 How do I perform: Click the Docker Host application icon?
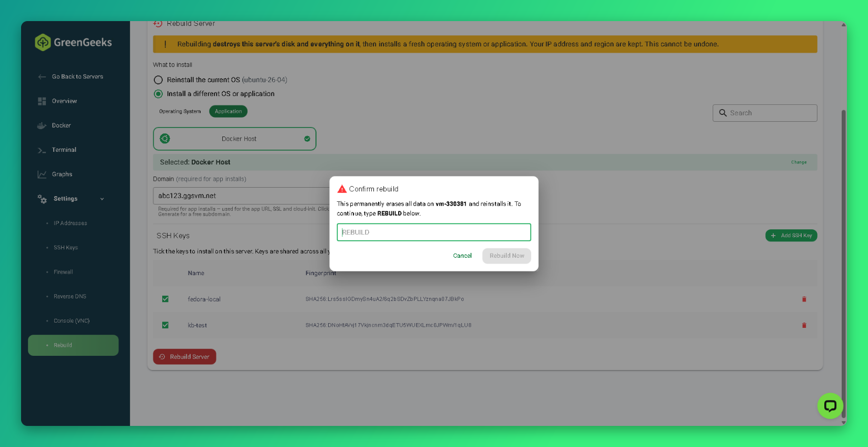point(165,139)
